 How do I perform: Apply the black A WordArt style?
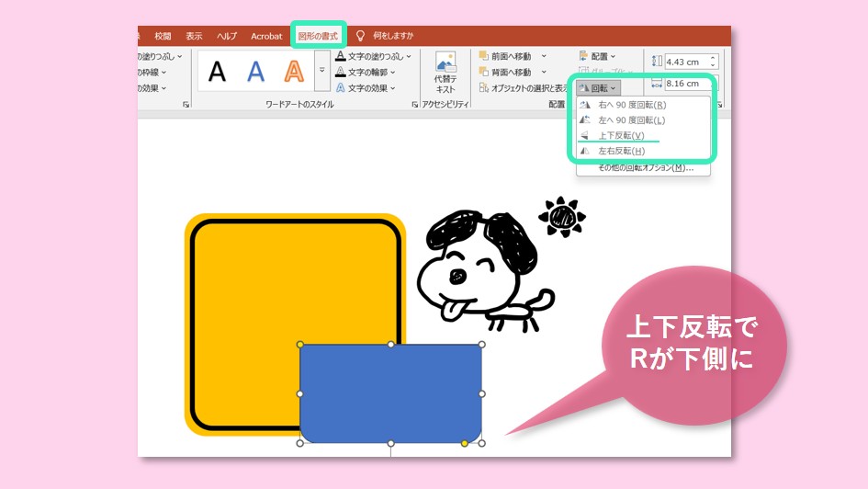[x=217, y=72]
